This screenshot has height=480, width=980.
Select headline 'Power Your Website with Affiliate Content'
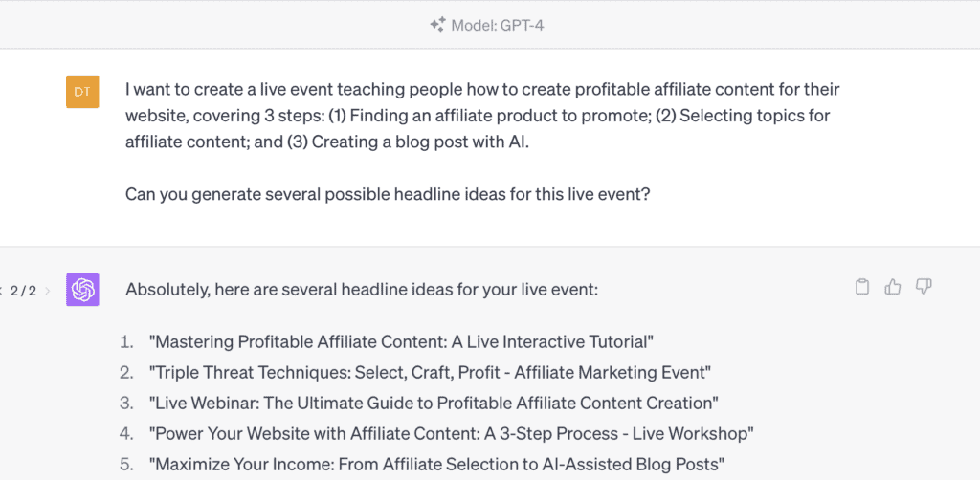(452, 434)
